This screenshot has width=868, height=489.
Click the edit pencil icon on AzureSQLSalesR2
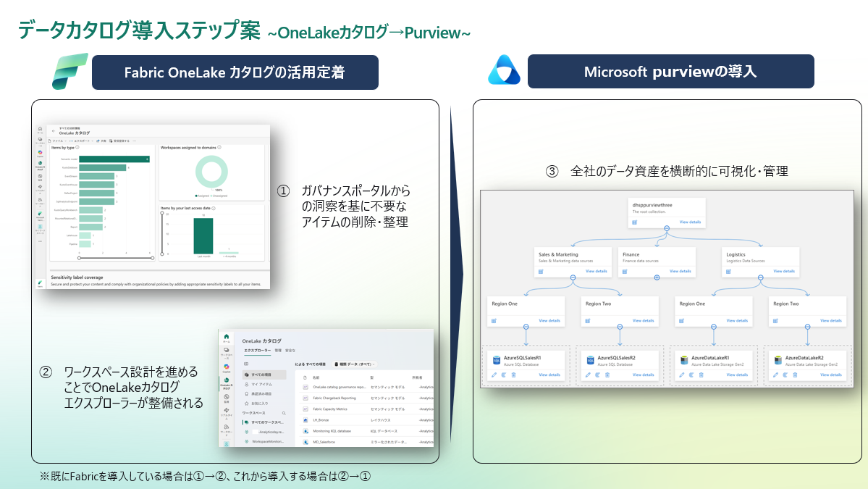point(588,375)
